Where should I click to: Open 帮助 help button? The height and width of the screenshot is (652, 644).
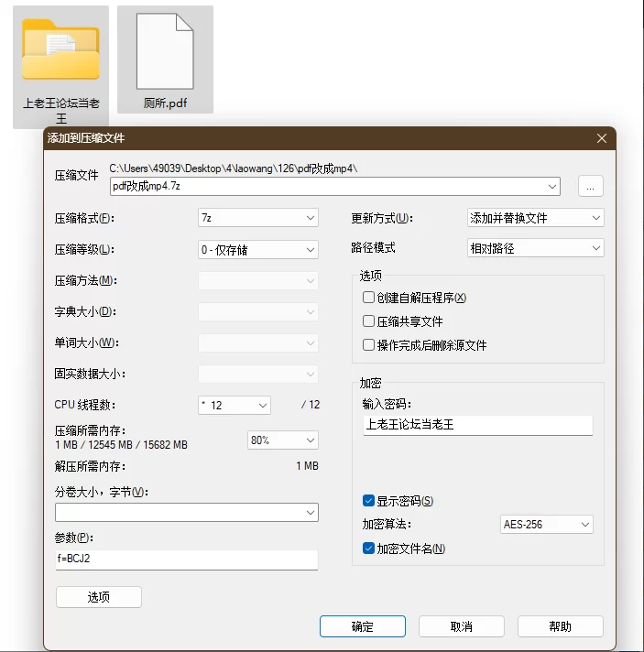561,626
